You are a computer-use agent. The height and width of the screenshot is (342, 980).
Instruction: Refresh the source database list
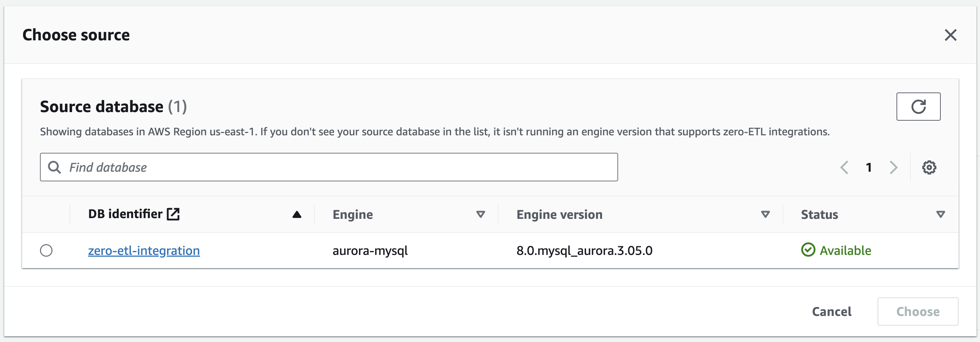(918, 106)
